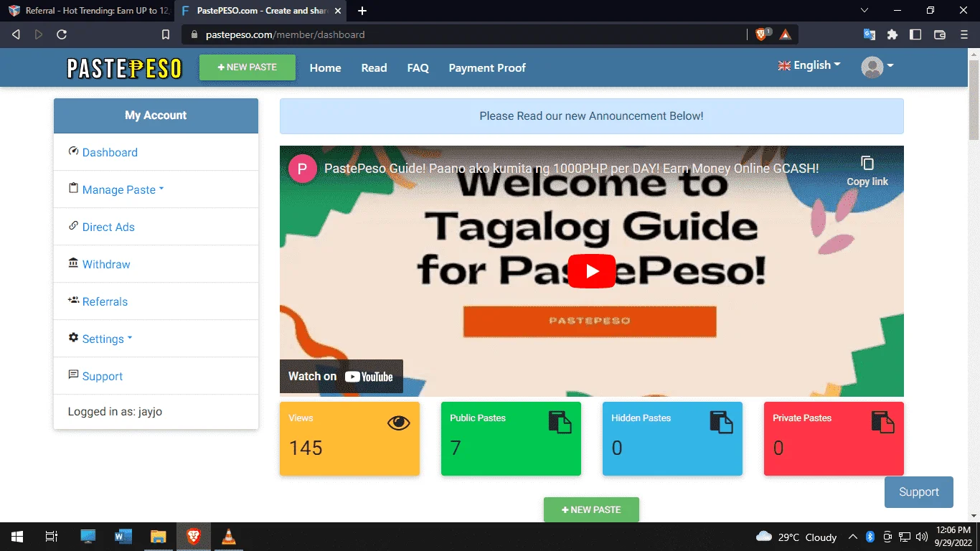Switch to the Referral - Hot Trending tab

click(x=87, y=11)
